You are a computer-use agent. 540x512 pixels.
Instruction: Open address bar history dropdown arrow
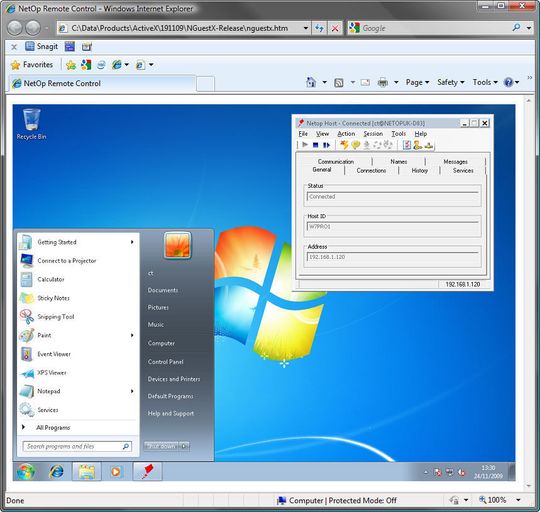tap(305, 28)
